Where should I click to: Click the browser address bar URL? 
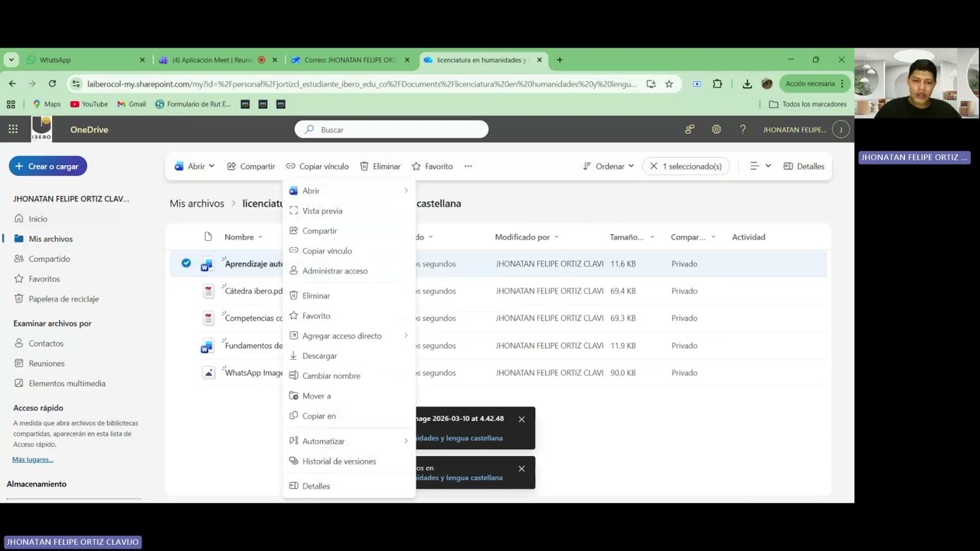tap(361, 83)
